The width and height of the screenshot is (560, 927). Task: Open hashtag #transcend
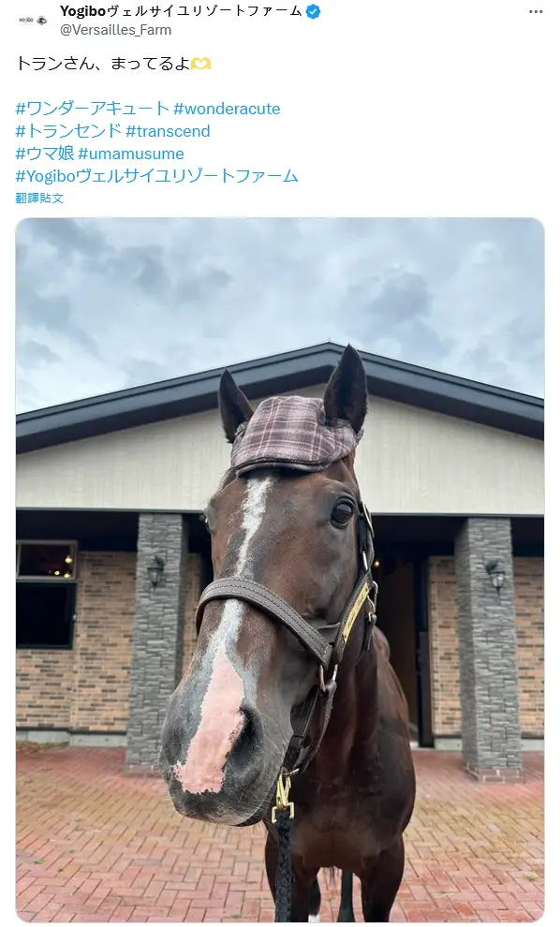168,131
